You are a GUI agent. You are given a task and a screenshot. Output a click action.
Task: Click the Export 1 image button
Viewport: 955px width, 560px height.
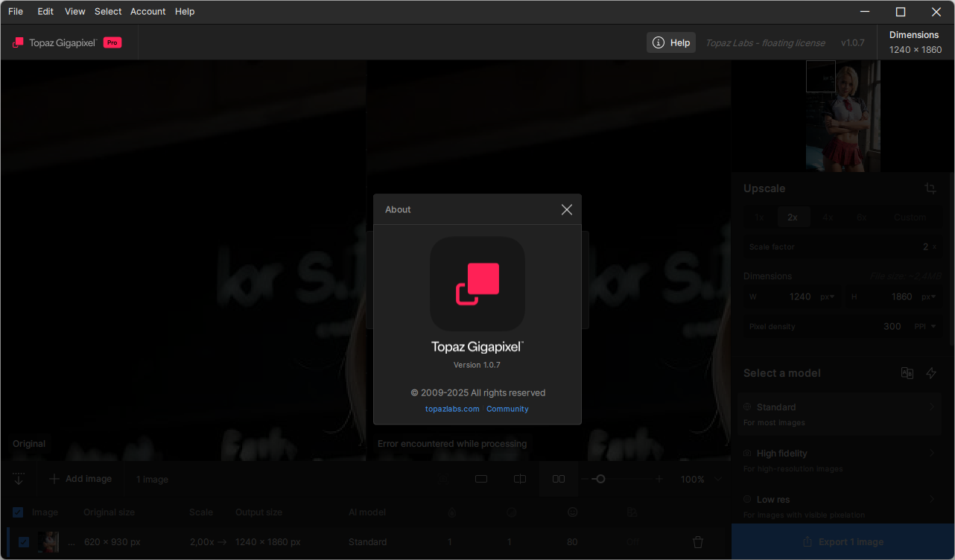843,542
